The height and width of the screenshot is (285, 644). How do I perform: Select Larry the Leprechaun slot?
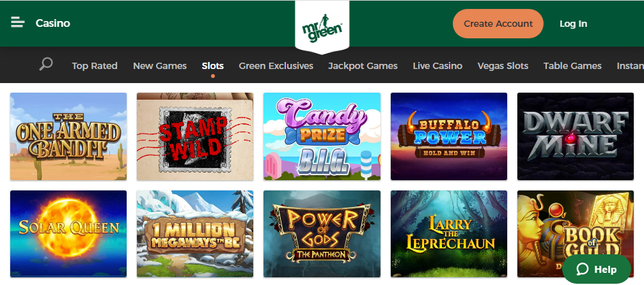click(x=449, y=234)
